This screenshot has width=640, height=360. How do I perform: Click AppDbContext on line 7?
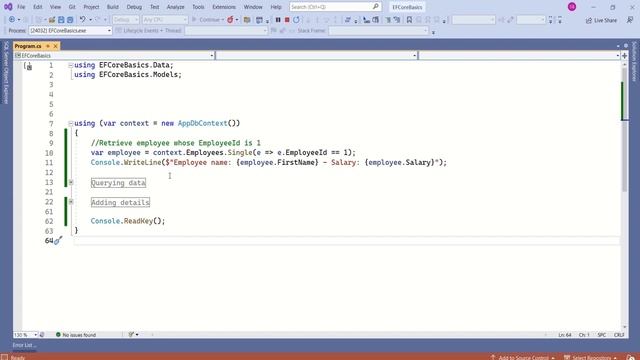[202, 123]
